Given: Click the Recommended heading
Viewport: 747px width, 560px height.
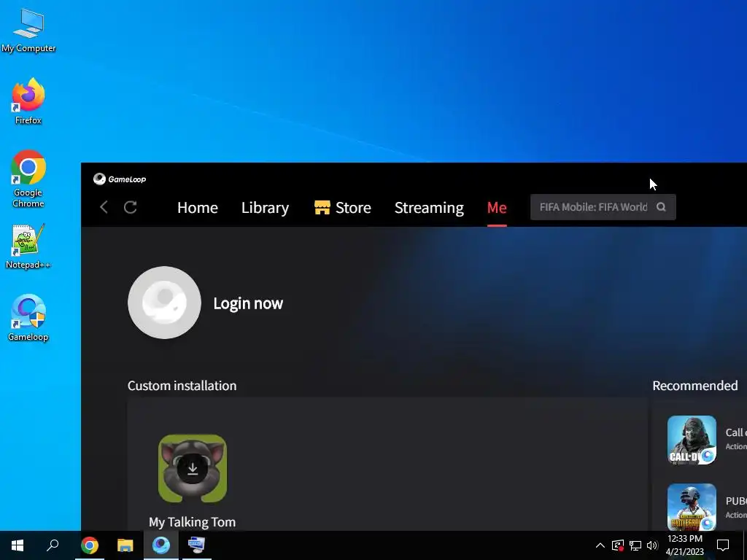Looking at the screenshot, I should (x=695, y=385).
